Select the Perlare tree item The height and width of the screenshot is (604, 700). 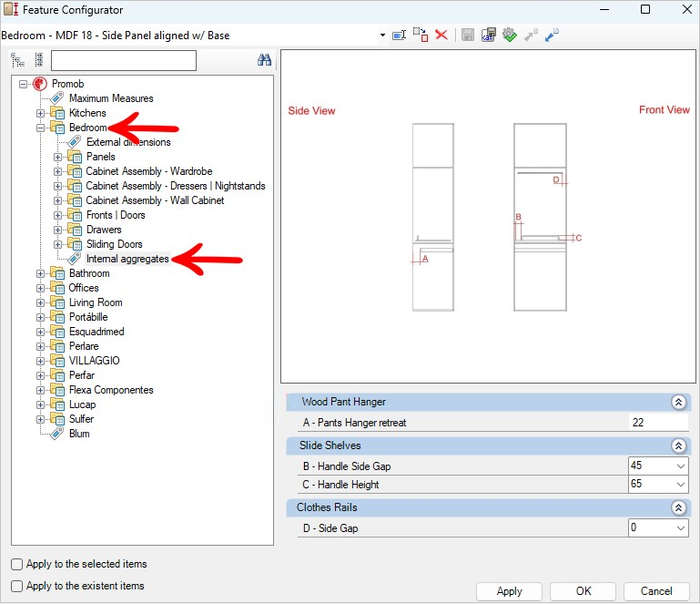84,346
